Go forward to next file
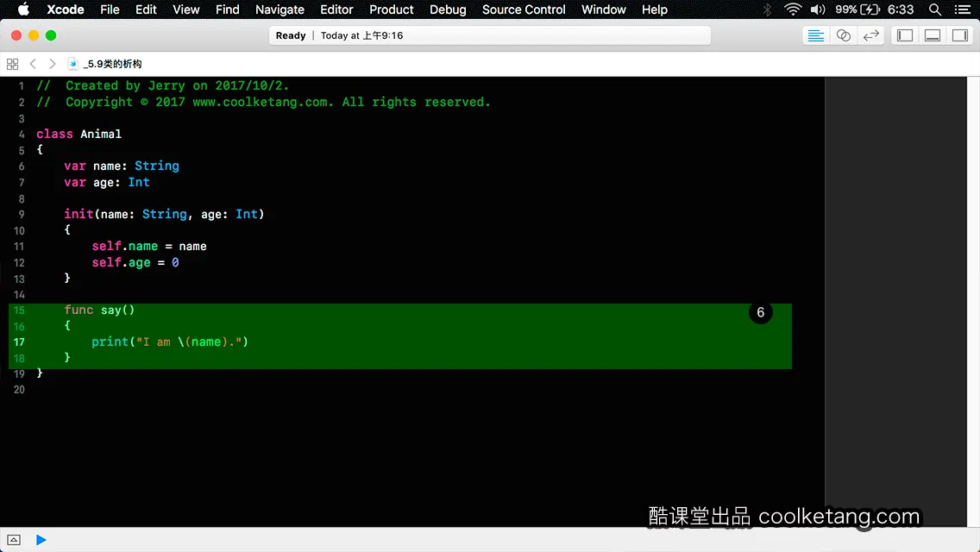 53,64
